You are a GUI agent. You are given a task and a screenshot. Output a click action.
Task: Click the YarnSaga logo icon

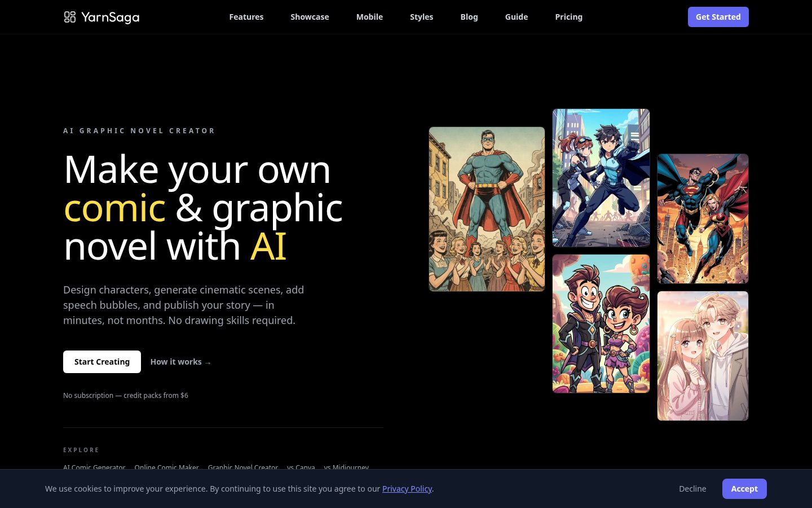pyautogui.click(x=69, y=17)
